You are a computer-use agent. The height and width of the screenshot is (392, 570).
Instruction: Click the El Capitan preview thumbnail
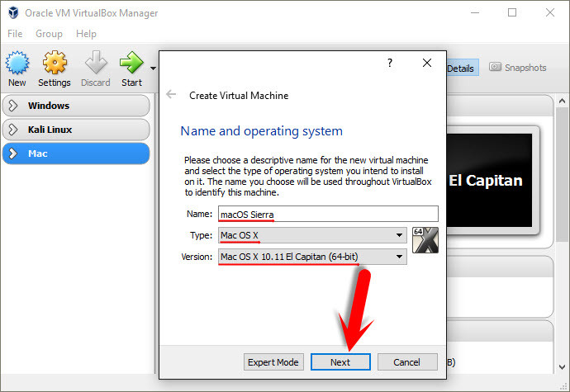[489, 180]
